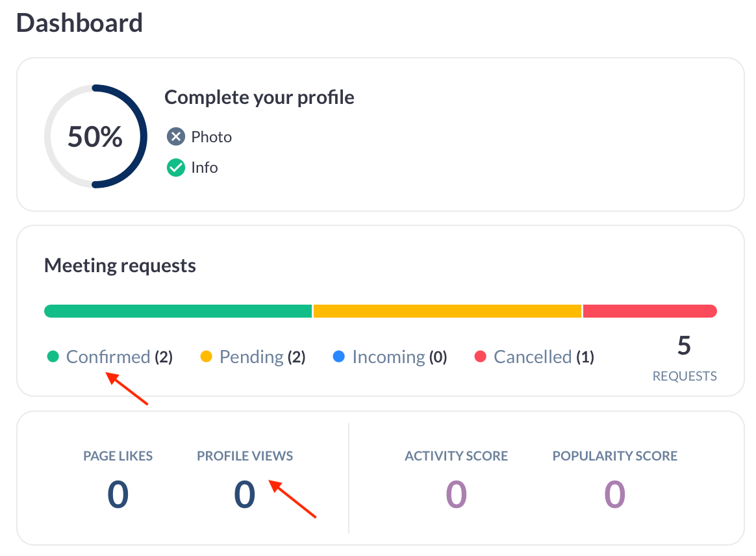The image size is (756, 556).
Task: Click the yellow segment of the requests bar
Action: 447,311
